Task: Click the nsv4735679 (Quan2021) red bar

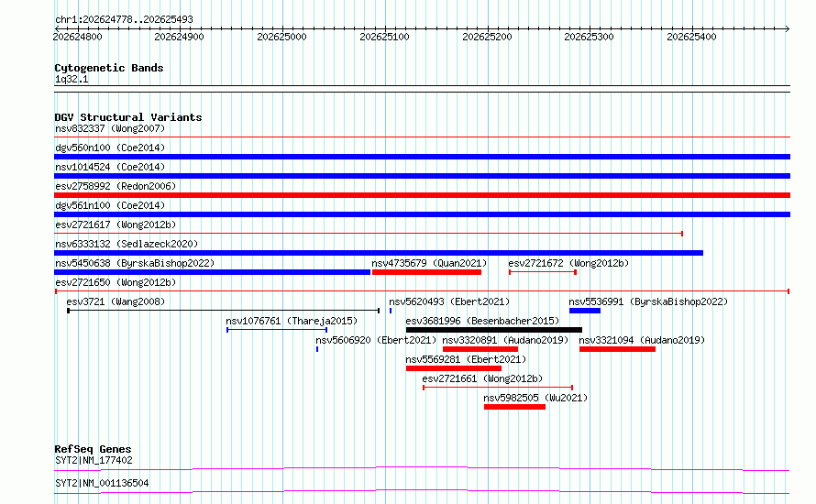Action: tap(426, 272)
